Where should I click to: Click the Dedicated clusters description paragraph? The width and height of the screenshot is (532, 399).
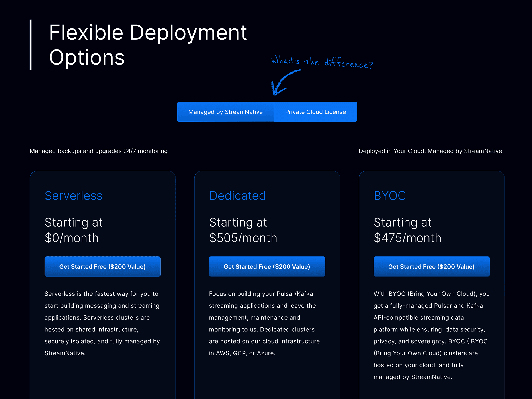tap(264, 323)
